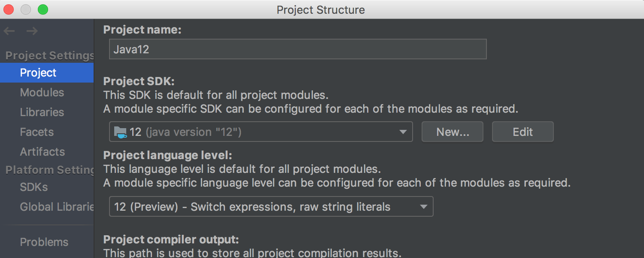Image resolution: width=644 pixels, height=258 pixels.
Task: Select the Project tab in Project Settings
Action: point(38,73)
